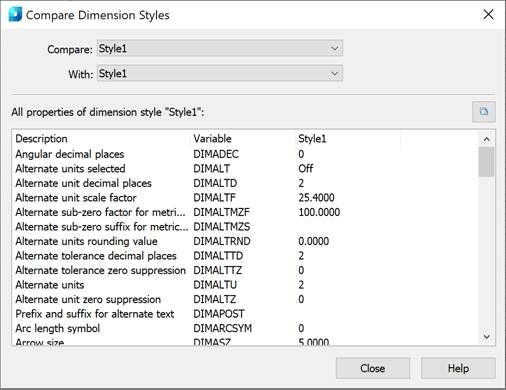The width and height of the screenshot is (506, 390).
Task: Click the scroll up arrow in list
Action: (487, 139)
